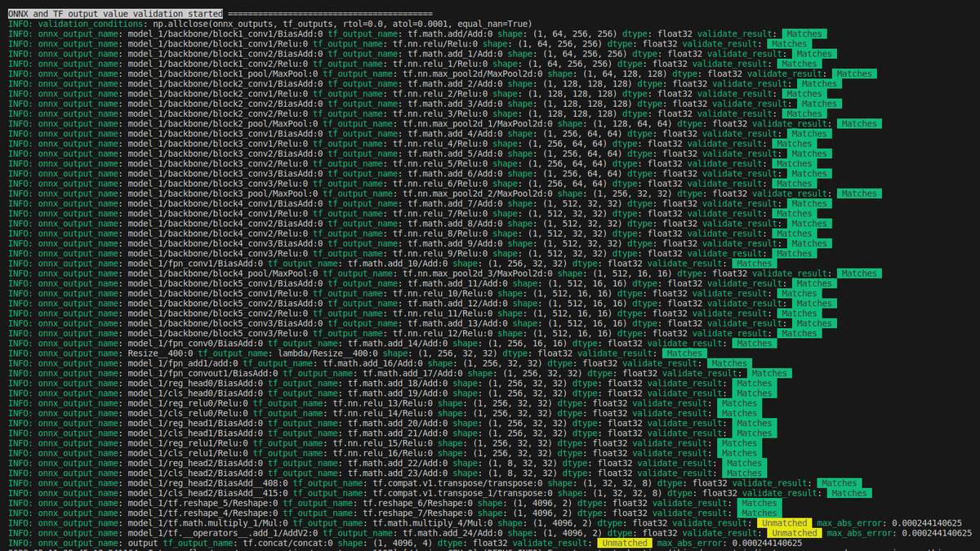The width and height of the screenshot is (980, 551).
Task: Click 'model_1/backbone/block4_conv3/Relu:0' output name
Action: 216,253
